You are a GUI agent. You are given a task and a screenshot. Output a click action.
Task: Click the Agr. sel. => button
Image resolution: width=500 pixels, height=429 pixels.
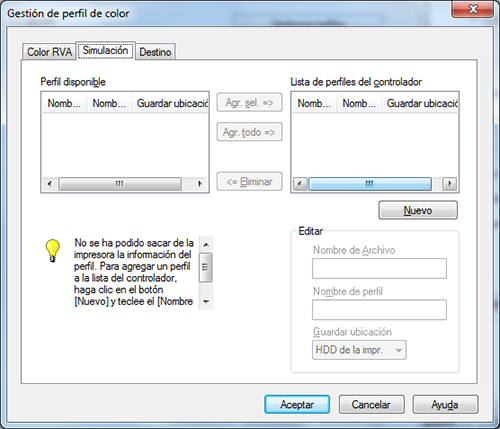click(x=249, y=102)
